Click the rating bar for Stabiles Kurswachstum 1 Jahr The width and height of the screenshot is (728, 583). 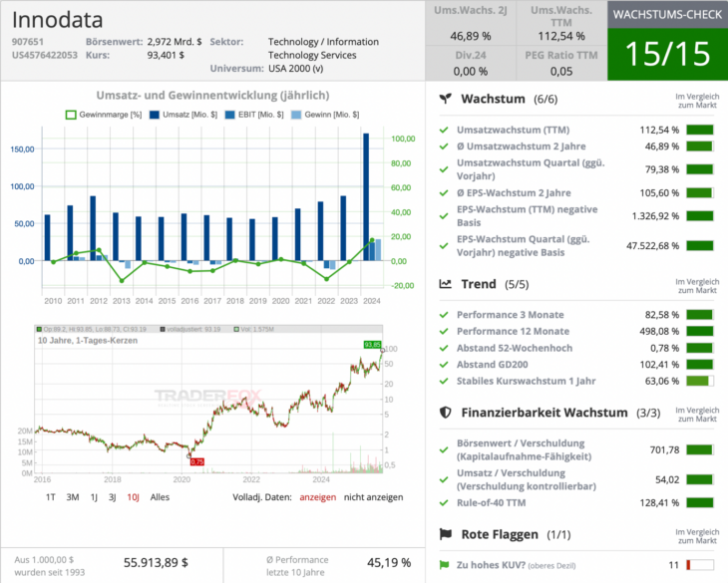click(x=700, y=381)
